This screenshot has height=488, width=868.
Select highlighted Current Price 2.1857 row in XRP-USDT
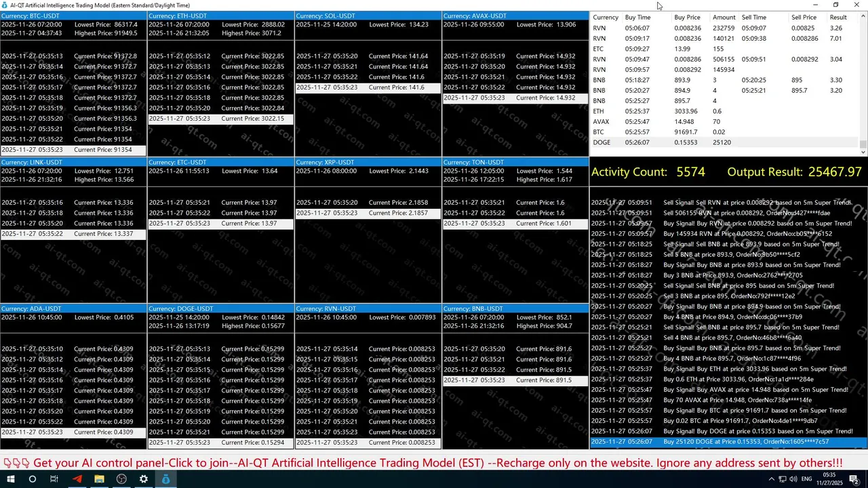pyautogui.click(x=368, y=213)
